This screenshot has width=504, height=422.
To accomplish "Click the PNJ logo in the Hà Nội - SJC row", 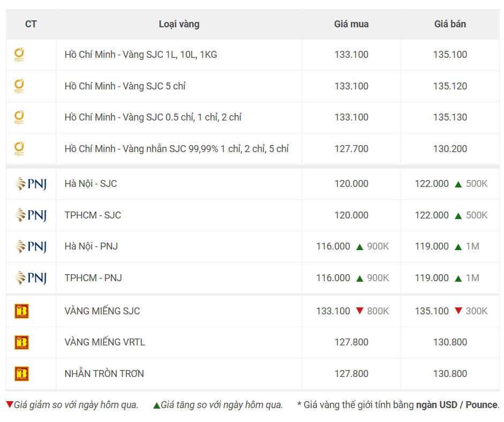I will click(31, 184).
